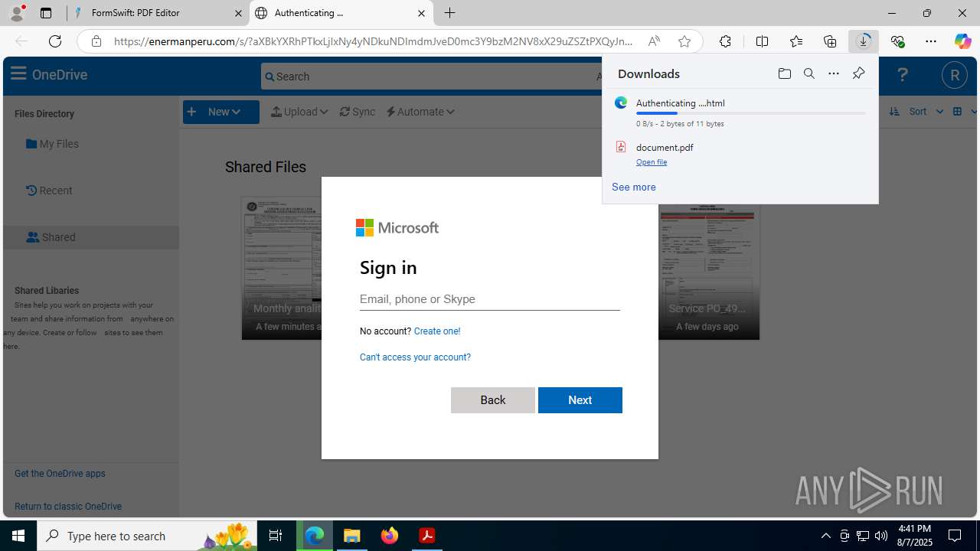Click the OneDrive help question mark
This screenshot has height=551, width=980.
tap(903, 74)
